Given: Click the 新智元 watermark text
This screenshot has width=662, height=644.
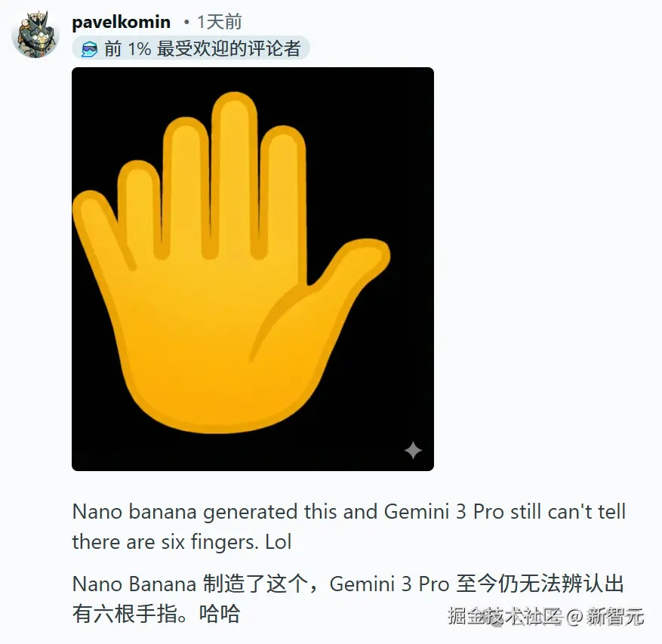Looking at the screenshot, I should click(615, 616).
